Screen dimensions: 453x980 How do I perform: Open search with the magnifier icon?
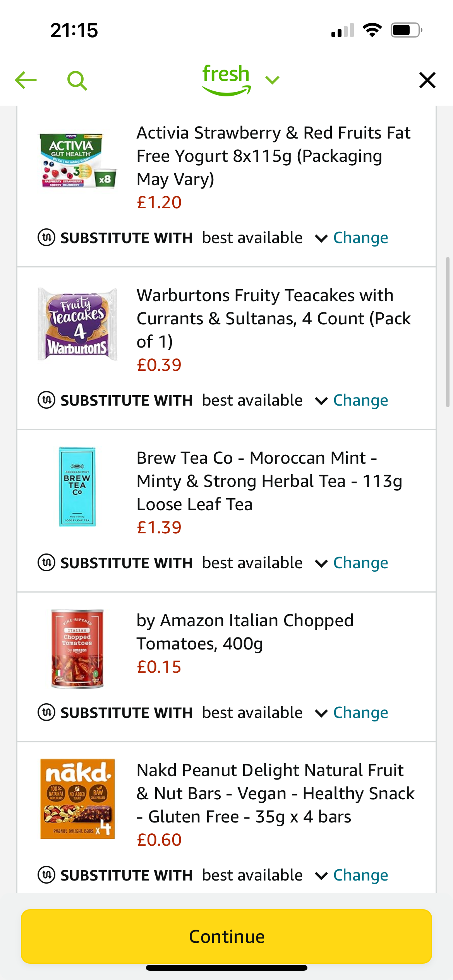(77, 81)
